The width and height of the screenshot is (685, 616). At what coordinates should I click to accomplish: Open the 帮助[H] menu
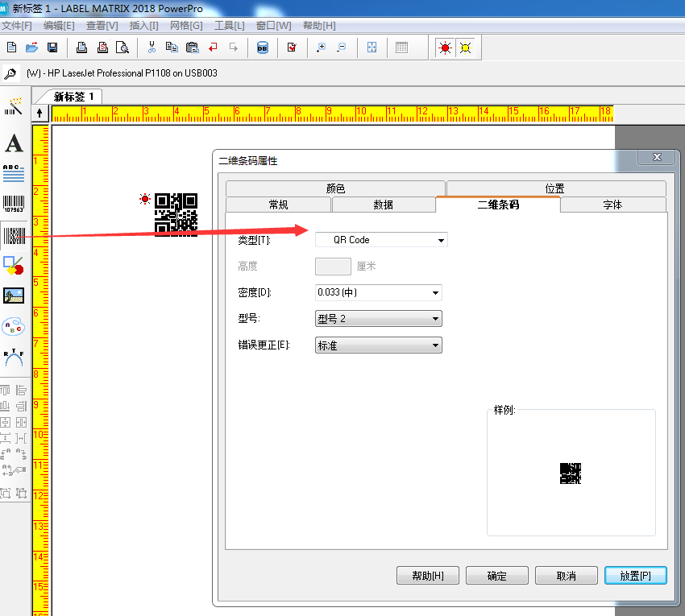pos(319,26)
